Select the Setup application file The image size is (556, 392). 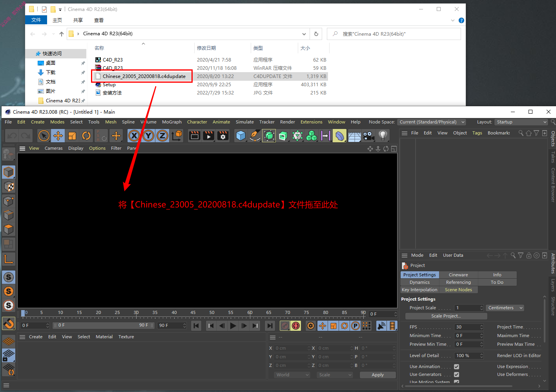(x=109, y=85)
